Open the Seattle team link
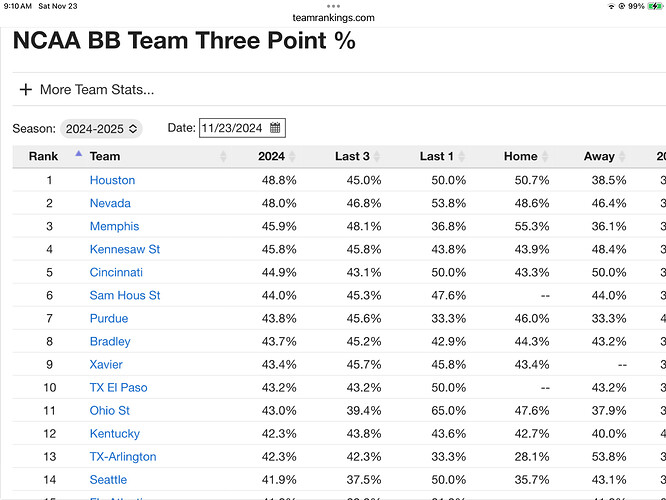Screen dimensions: 666x500 108,480
